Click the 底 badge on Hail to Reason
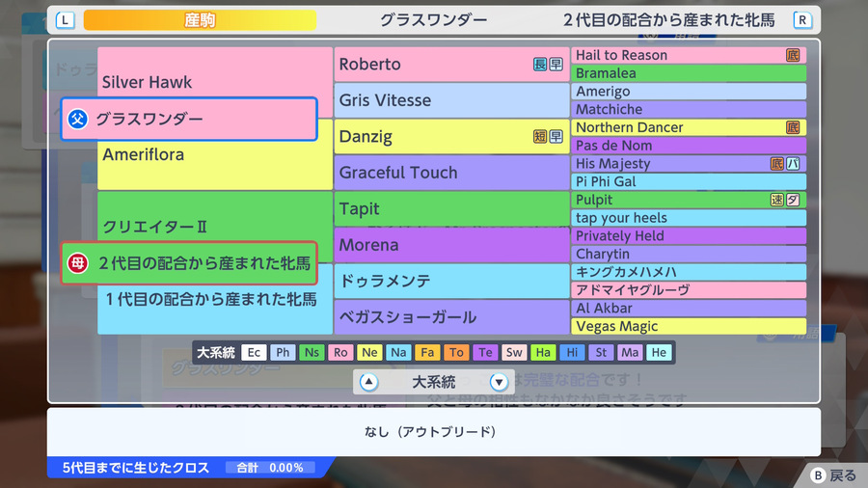This screenshot has width=868, height=488. coord(793,55)
